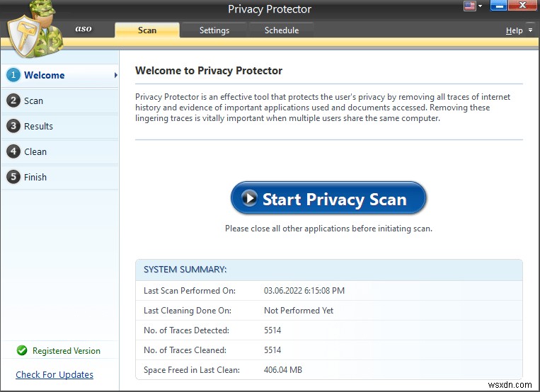
Task: Switch to the Schedule tab
Action: point(281,30)
